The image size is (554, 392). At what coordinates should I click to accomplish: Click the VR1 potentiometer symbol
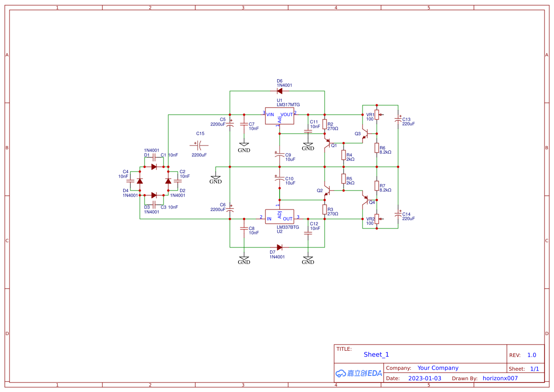coord(378,115)
